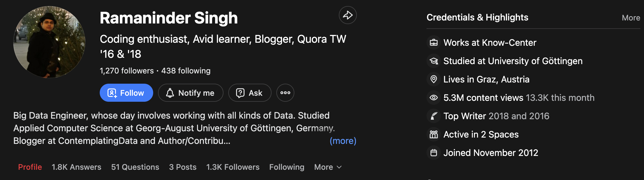Click the briefcase icon beside Works at Know-Center
This screenshot has height=180, width=644.
click(433, 42)
